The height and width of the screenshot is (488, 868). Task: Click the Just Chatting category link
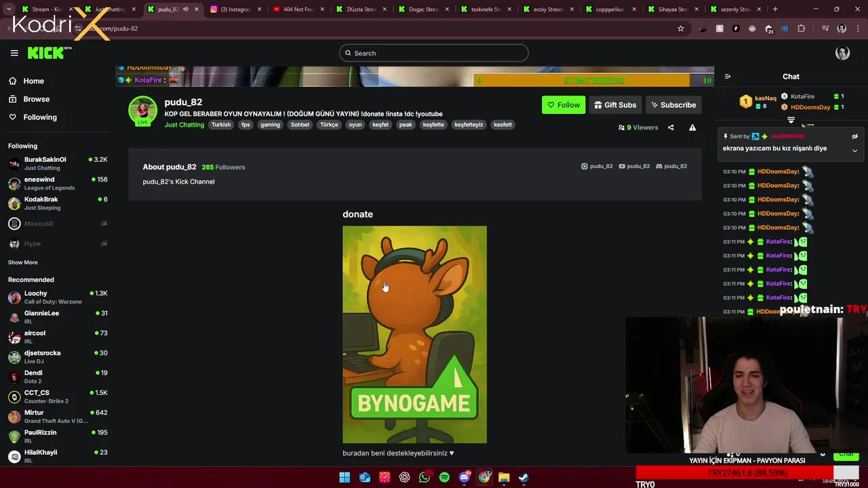[x=184, y=125]
